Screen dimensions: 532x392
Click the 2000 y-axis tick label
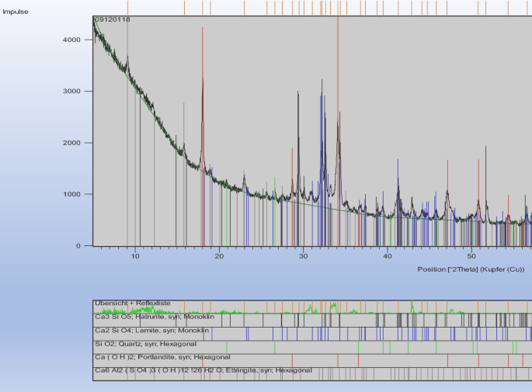point(71,143)
